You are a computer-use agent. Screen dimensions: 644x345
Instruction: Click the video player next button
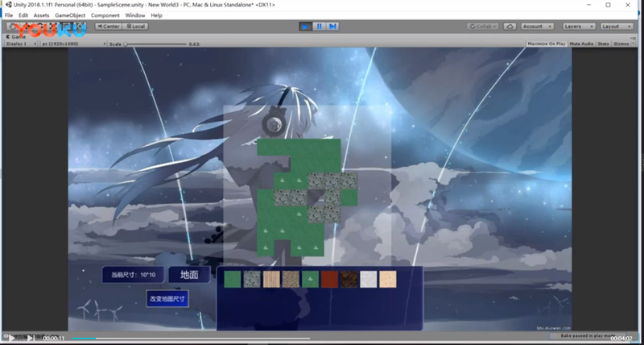(31, 338)
